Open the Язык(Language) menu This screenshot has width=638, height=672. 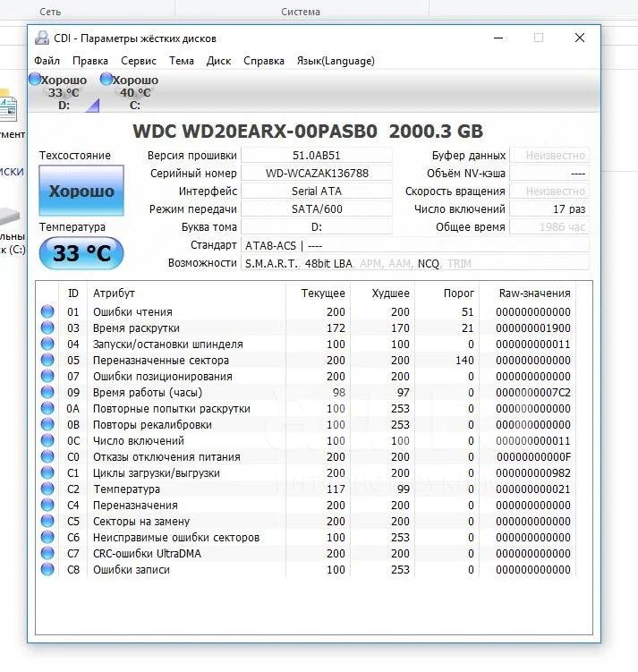tap(336, 61)
